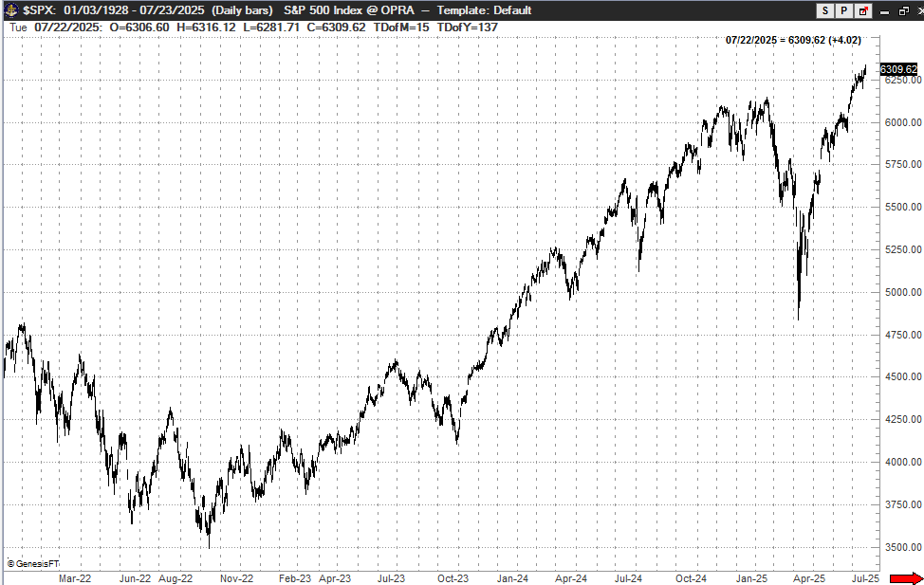Click the S button in title bar
Viewport: 924px width, 585px height.
824,10
